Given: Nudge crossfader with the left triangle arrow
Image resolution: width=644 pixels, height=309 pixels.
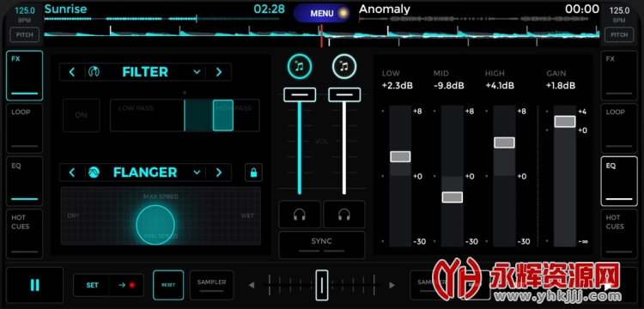Looking at the screenshot, I should point(252,285).
